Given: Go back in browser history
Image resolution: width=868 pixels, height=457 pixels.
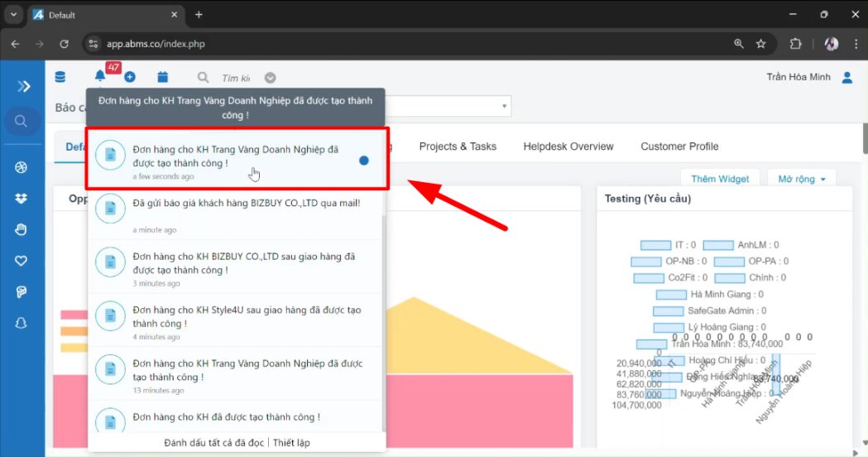Looking at the screenshot, I should point(15,44).
